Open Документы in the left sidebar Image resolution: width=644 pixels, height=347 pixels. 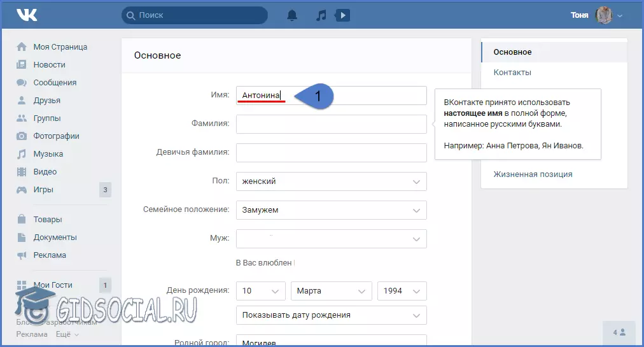55,237
